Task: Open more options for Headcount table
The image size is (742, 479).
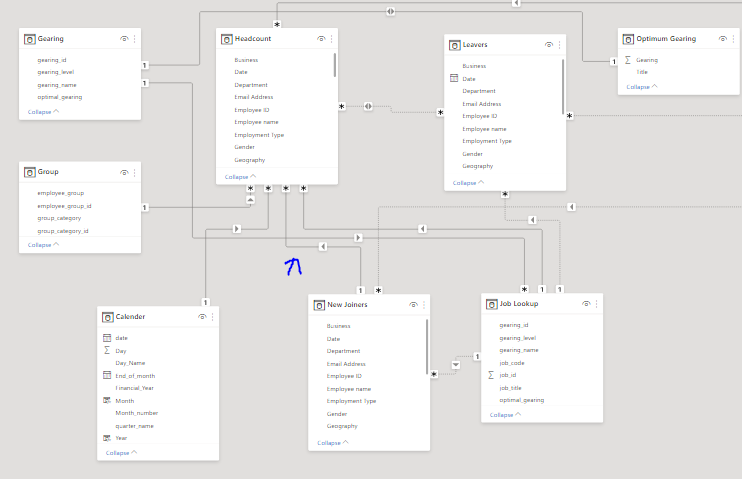Action: coord(332,39)
